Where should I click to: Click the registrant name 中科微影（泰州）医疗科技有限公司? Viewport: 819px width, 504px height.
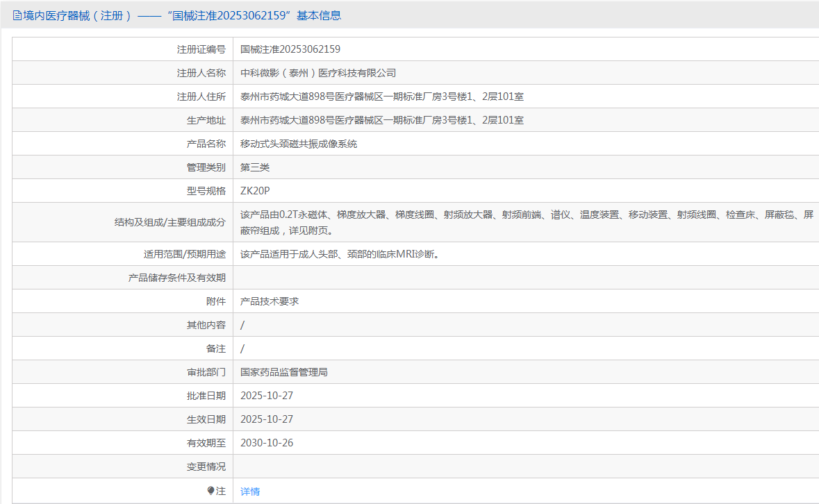(x=317, y=73)
